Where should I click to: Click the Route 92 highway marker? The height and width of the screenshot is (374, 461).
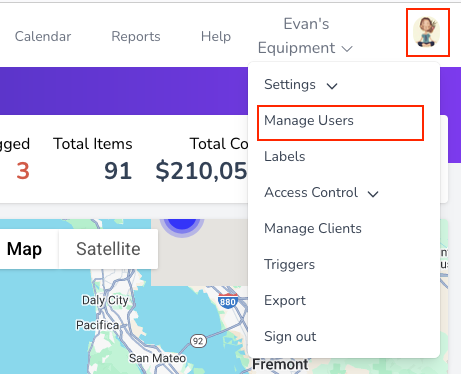[198, 341]
